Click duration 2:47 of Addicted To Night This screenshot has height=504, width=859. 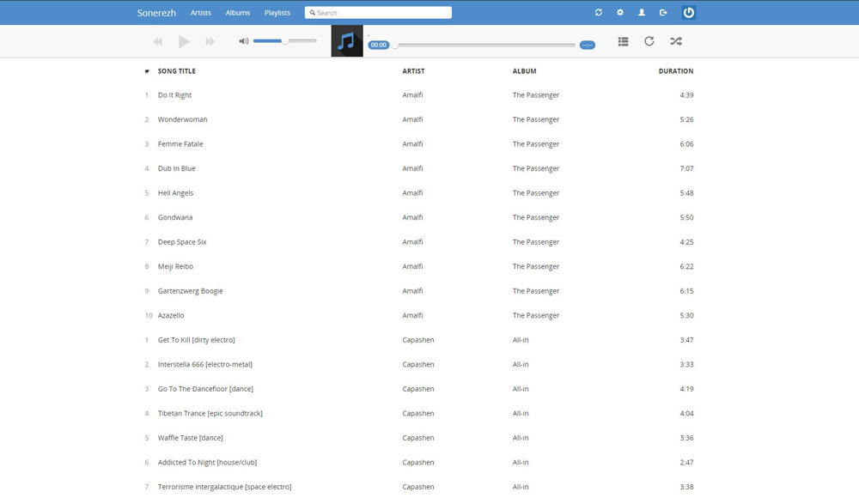pos(686,463)
